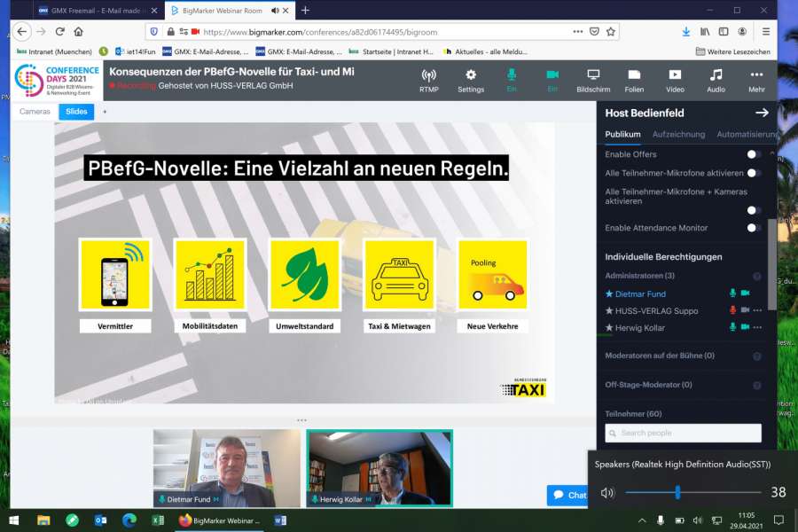The width and height of the screenshot is (798, 532).
Task: Select Herwig Kollar video thumbnail
Action: (379, 468)
